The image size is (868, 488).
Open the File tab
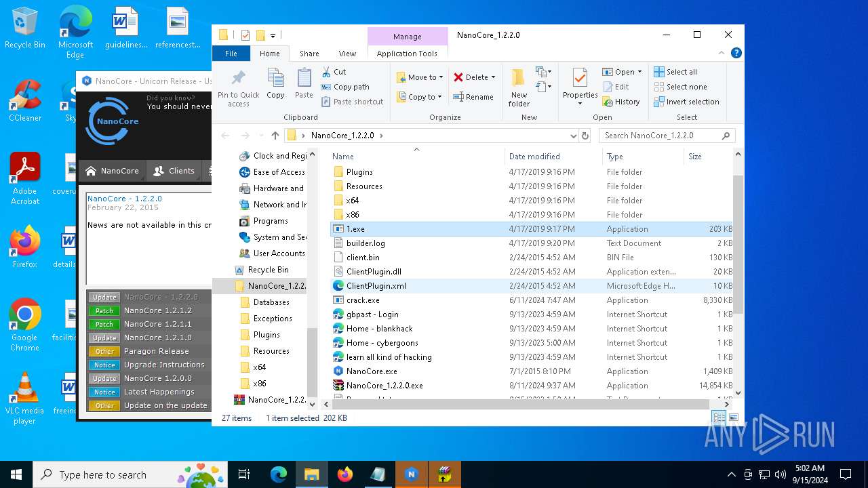(231, 54)
